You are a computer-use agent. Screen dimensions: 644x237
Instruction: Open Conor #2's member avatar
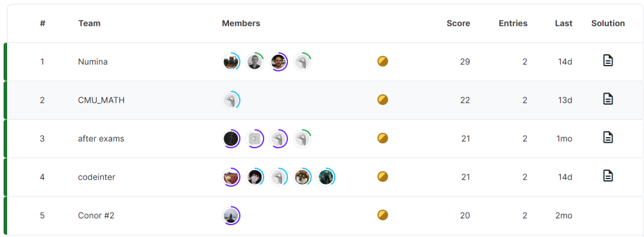[x=231, y=216]
